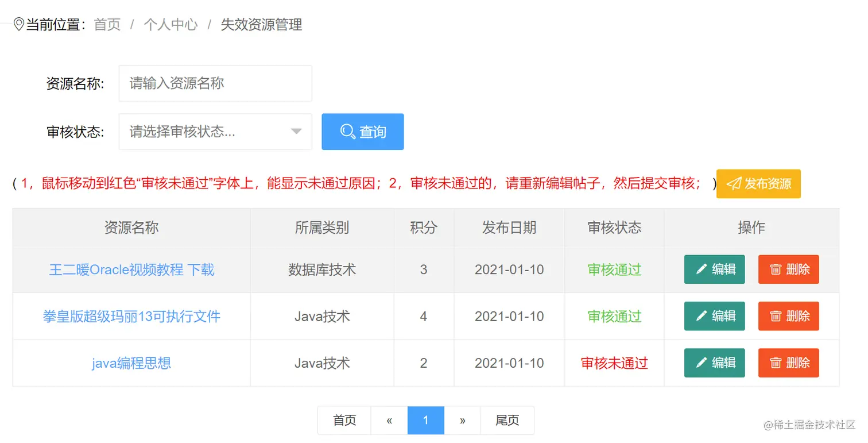Click date 2021-01-10 in 拳皇版超级玛丽13 row
This screenshot has width=868, height=443.
(x=509, y=316)
